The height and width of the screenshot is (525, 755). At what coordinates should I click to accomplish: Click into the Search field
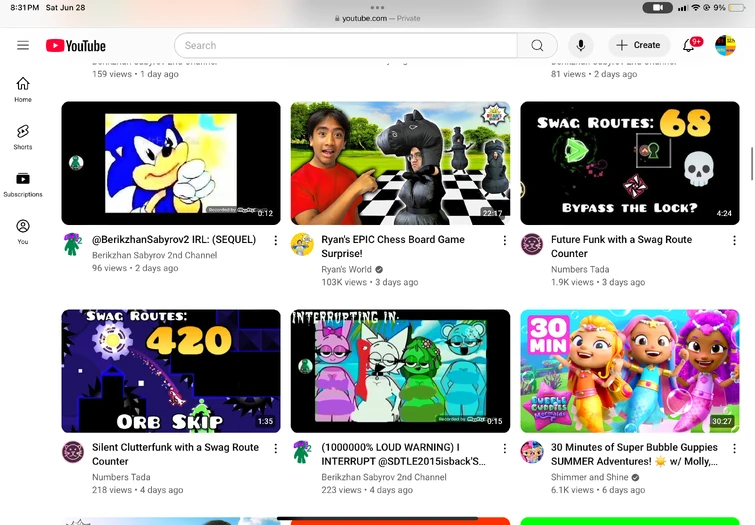click(x=346, y=45)
